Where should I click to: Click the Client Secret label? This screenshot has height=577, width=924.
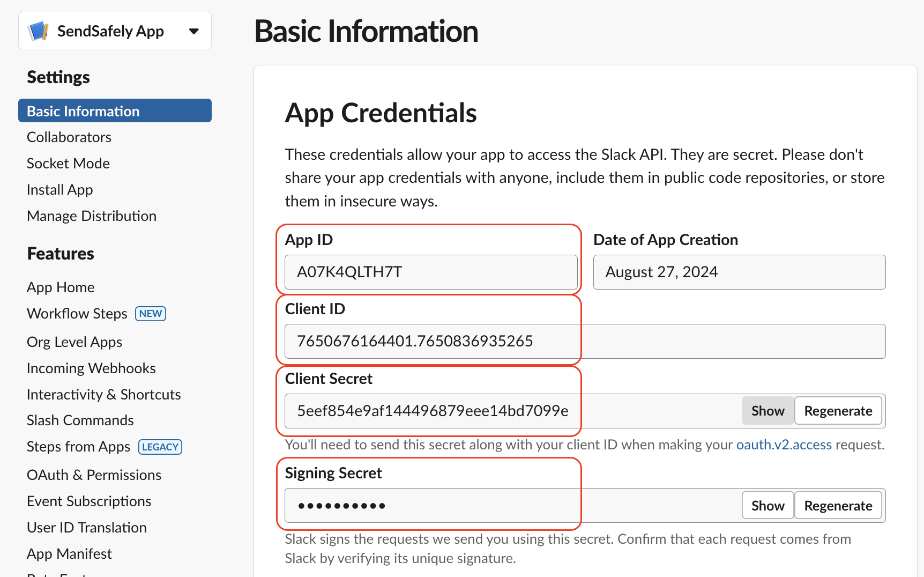[329, 379]
